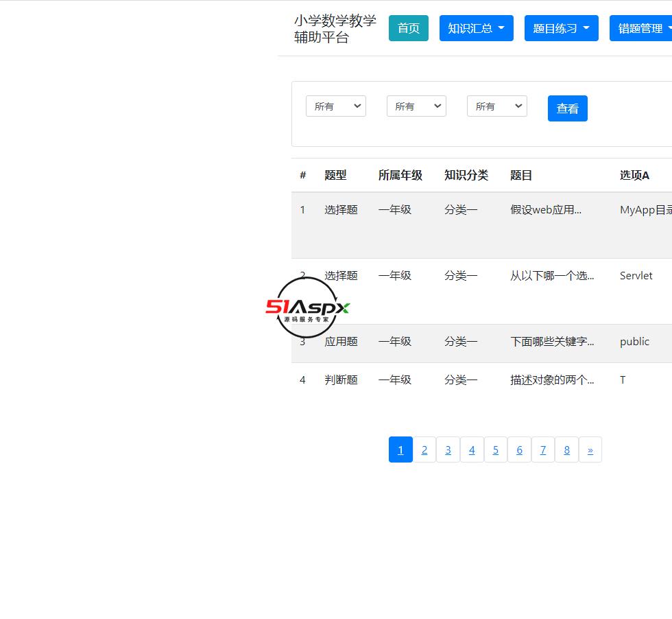Viewport: 672px width, 619px height.
Task: Click the 首页 navigation button
Action: 408,28
